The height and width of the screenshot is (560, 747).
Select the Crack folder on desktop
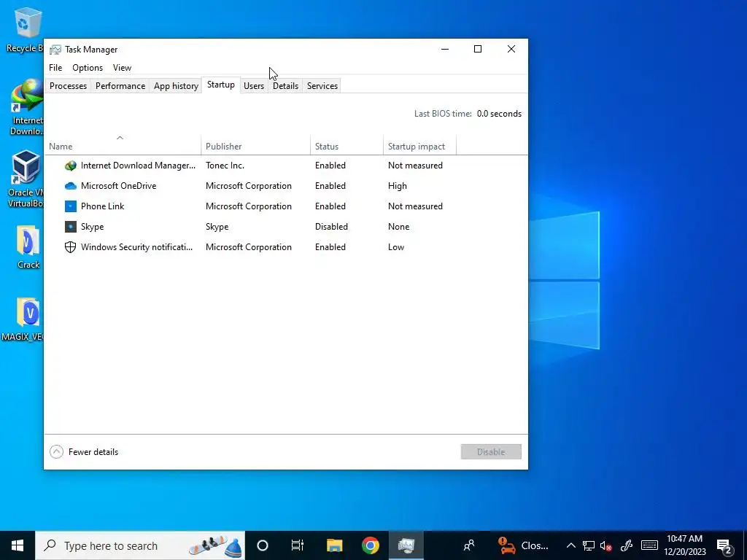28,247
